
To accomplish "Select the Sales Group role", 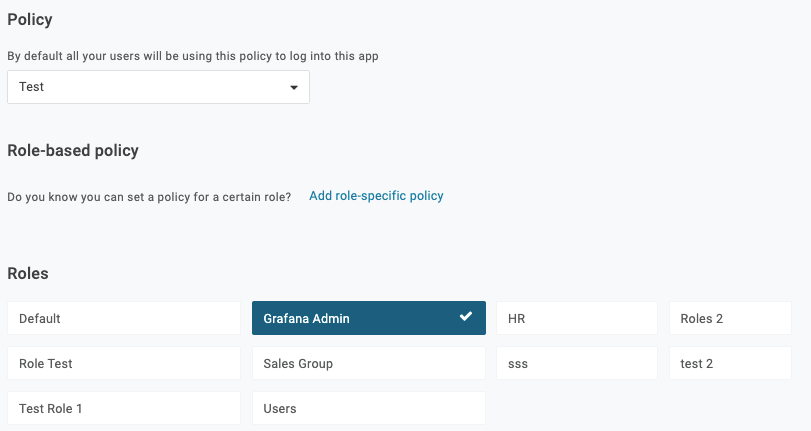I will (x=368, y=364).
